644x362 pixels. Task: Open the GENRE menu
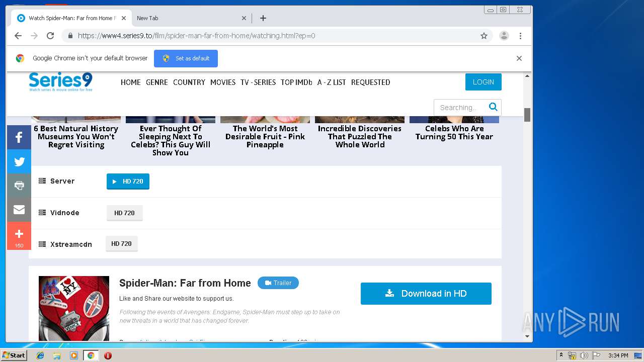(157, 82)
